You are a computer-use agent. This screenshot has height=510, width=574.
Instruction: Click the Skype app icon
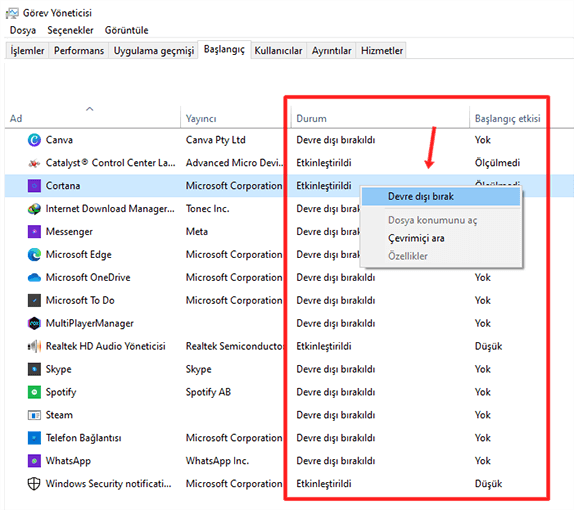click(34, 369)
